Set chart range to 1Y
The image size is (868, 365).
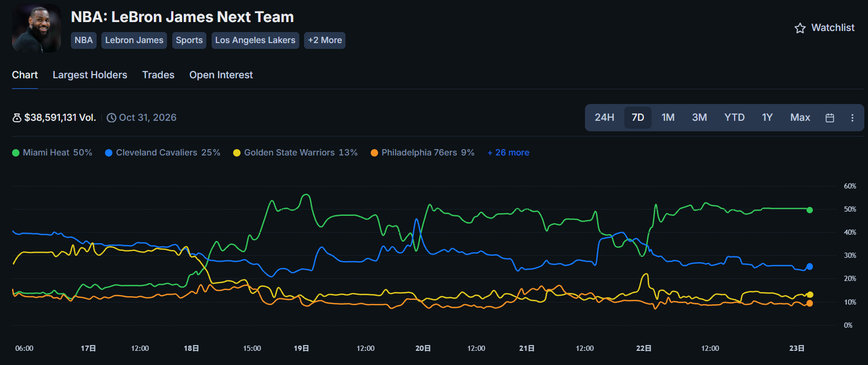767,118
